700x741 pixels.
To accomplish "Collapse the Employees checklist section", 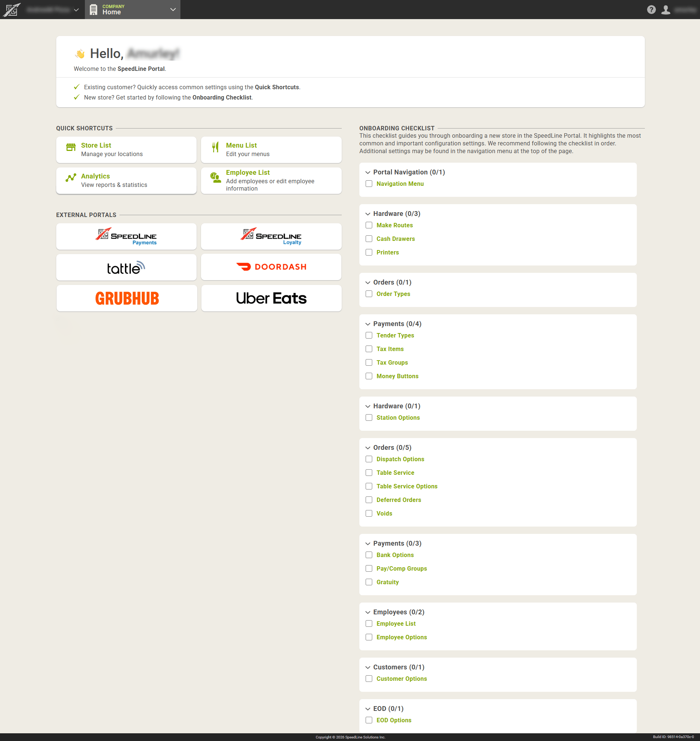I will tap(367, 612).
